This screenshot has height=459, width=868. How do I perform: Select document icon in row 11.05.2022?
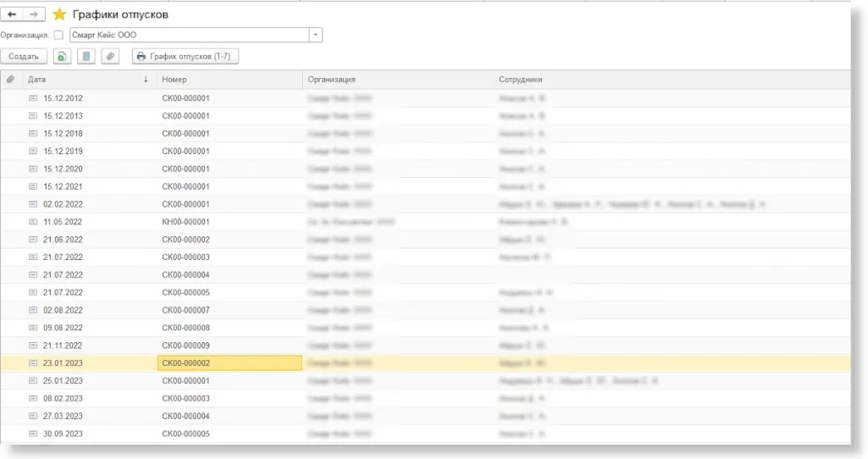(33, 222)
